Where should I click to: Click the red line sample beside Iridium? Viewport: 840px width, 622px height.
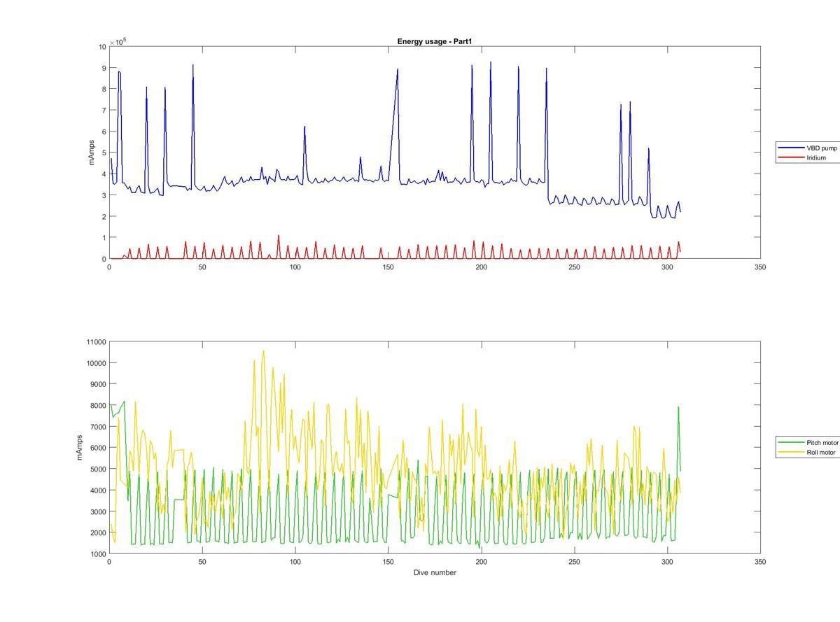point(791,158)
